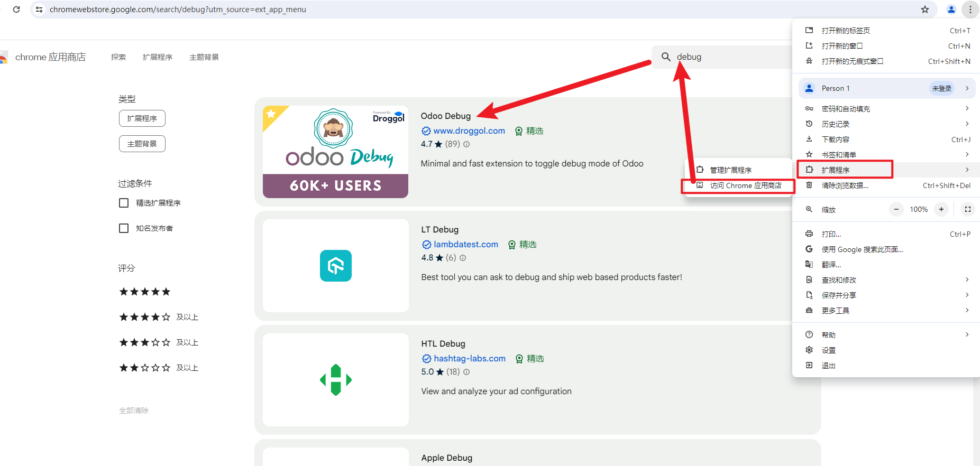Viewport: 980px width, 466px height.
Task: Open the profile avatar icon in toolbar
Action: pyautogui.click(x=951, y=10)
